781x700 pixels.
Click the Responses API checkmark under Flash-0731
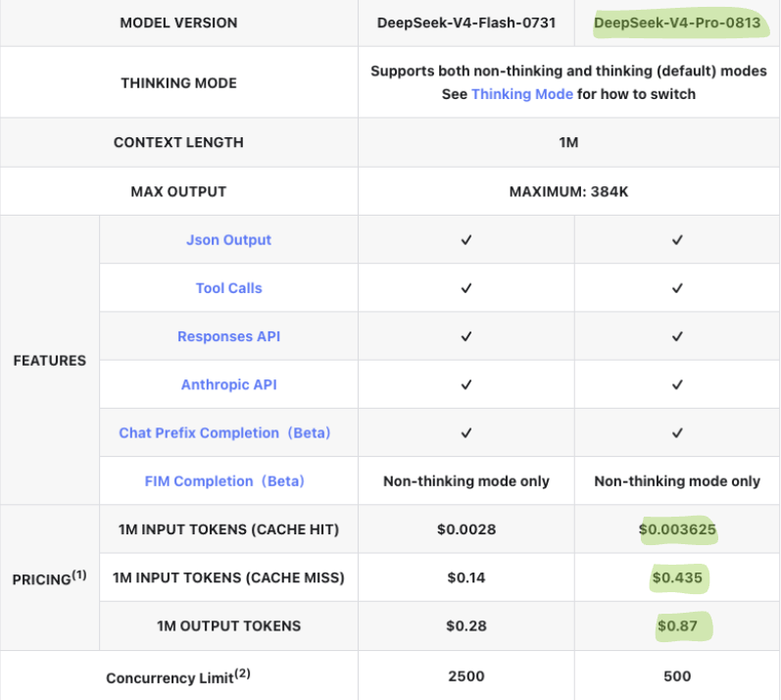click(466, 337)
